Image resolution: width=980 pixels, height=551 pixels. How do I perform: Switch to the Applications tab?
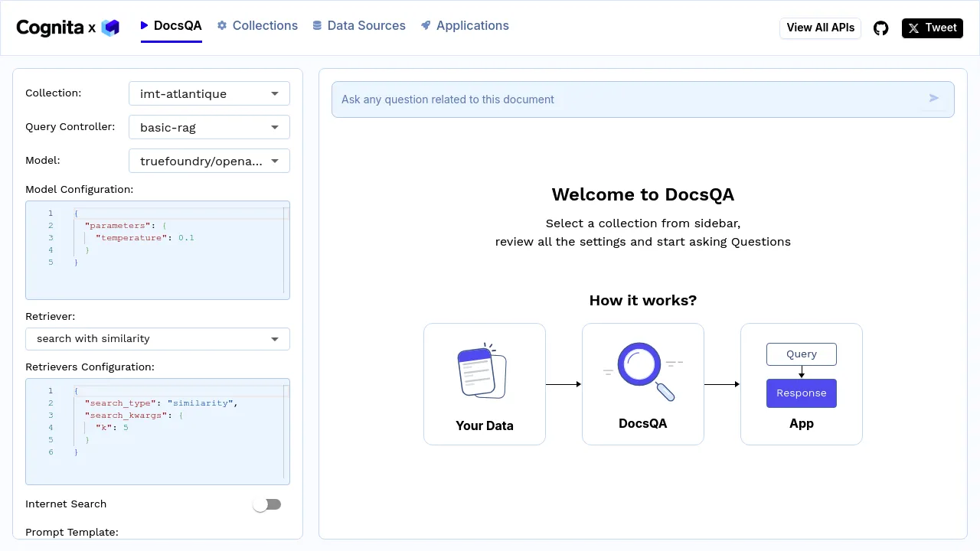(x=465, y=25)
